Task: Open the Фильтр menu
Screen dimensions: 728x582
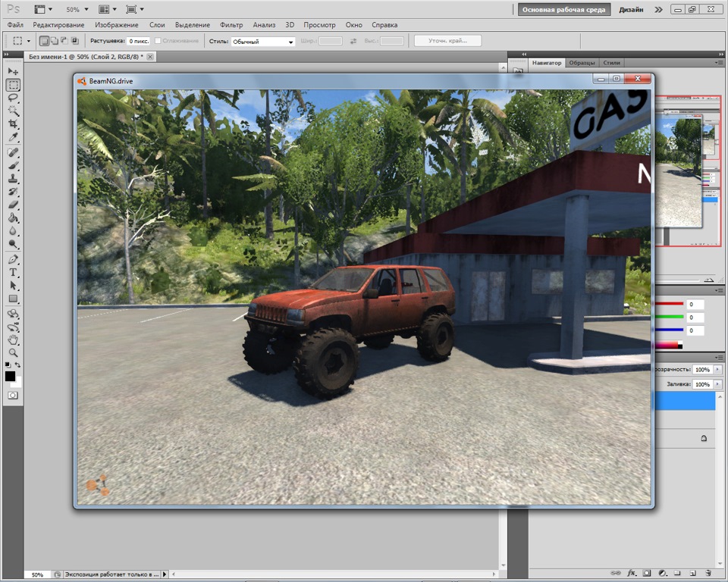Action: (231, 25)
